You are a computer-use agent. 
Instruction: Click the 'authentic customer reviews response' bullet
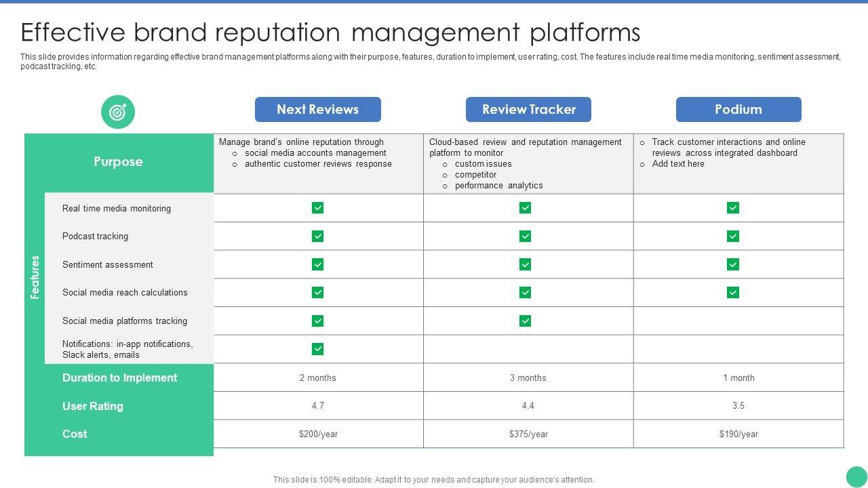(x=318, y=164)
